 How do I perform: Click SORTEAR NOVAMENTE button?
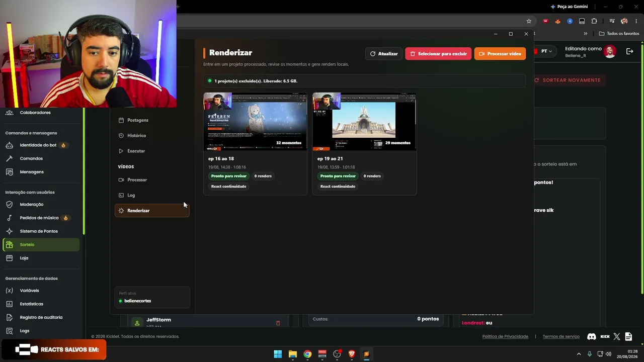(x=568, y=80)
